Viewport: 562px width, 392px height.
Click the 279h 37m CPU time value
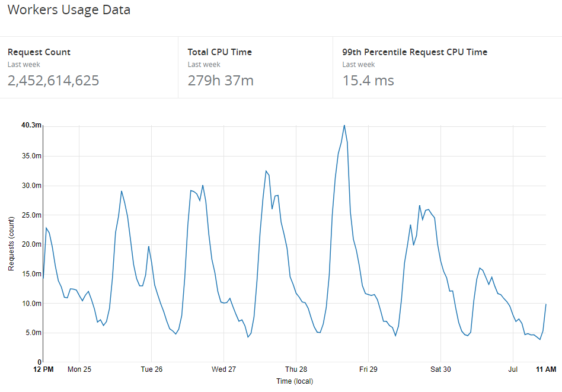click(221, 81)
